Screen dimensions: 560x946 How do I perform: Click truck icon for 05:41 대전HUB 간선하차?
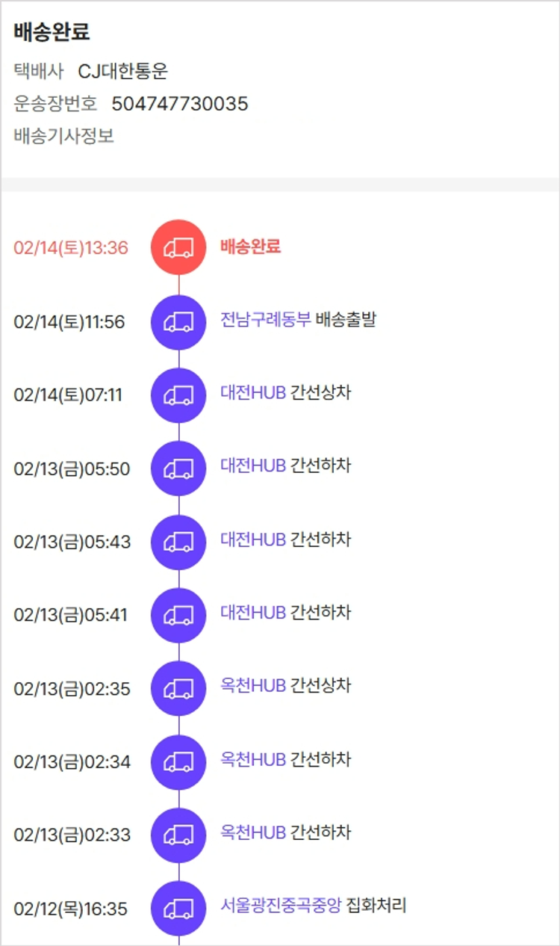[178, 615]
